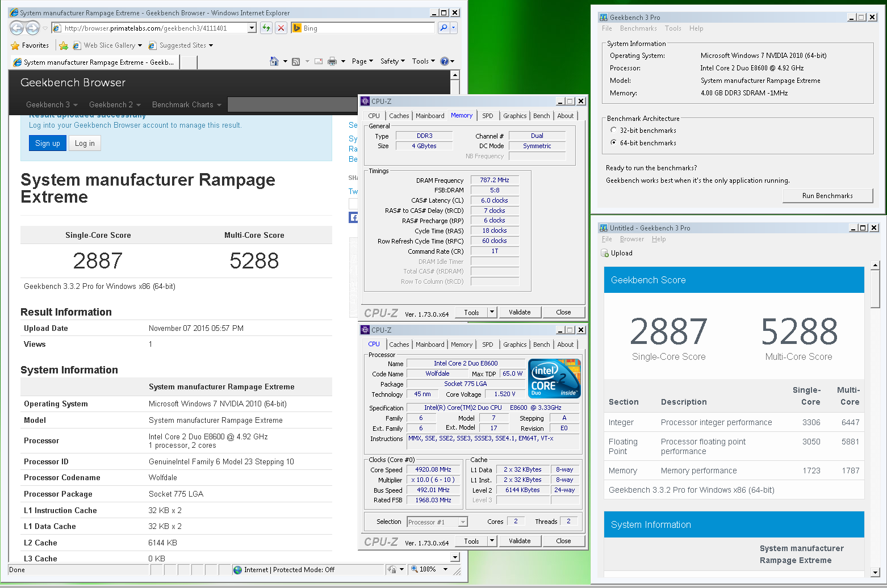Go forward in Internet Explorer
Screen dimensions: 887x588
pyautogui.click(x=33, y=28)
